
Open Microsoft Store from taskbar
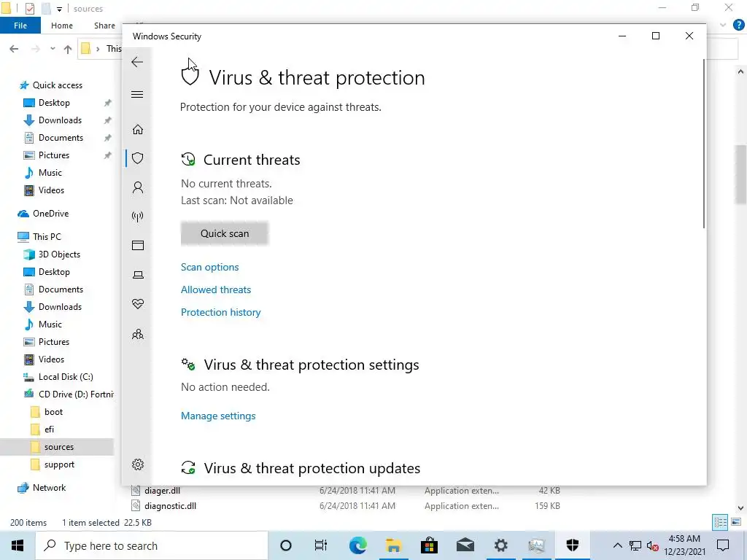tap(429, 545)
